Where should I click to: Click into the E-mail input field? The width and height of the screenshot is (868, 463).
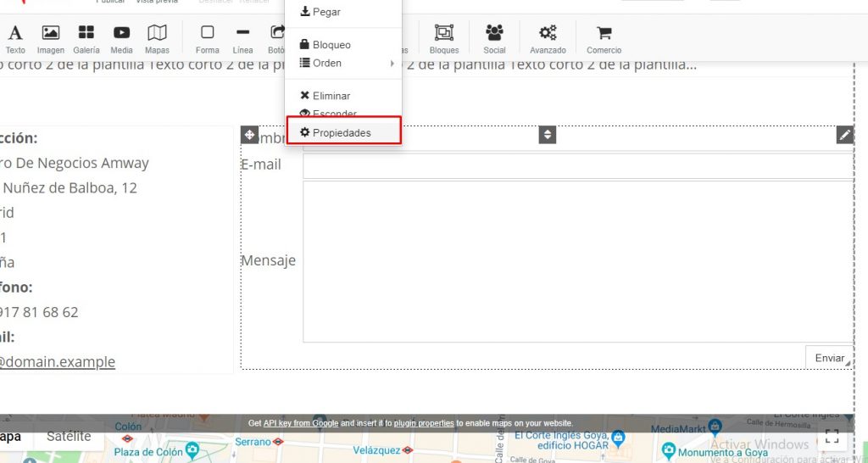[576, 165]
